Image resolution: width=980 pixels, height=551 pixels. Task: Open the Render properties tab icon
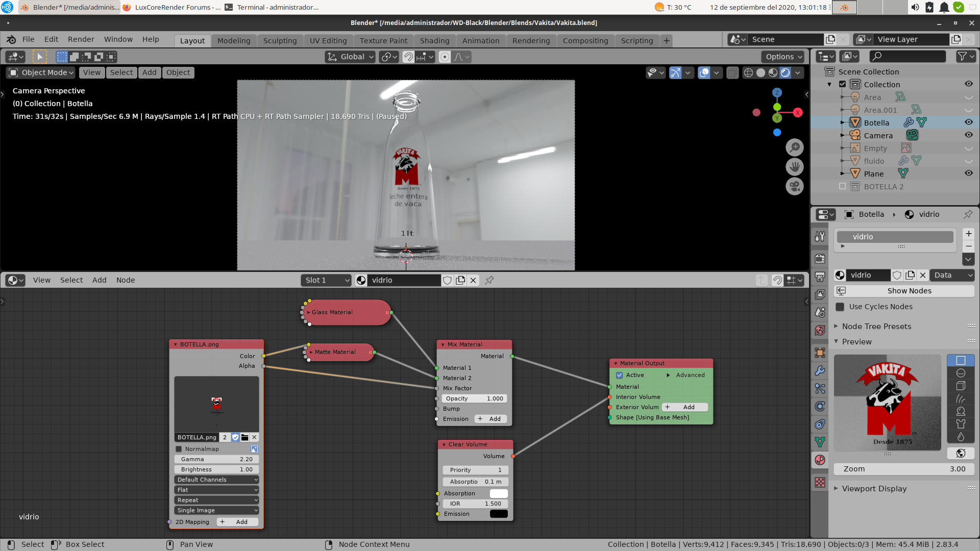tap(820, 258)
